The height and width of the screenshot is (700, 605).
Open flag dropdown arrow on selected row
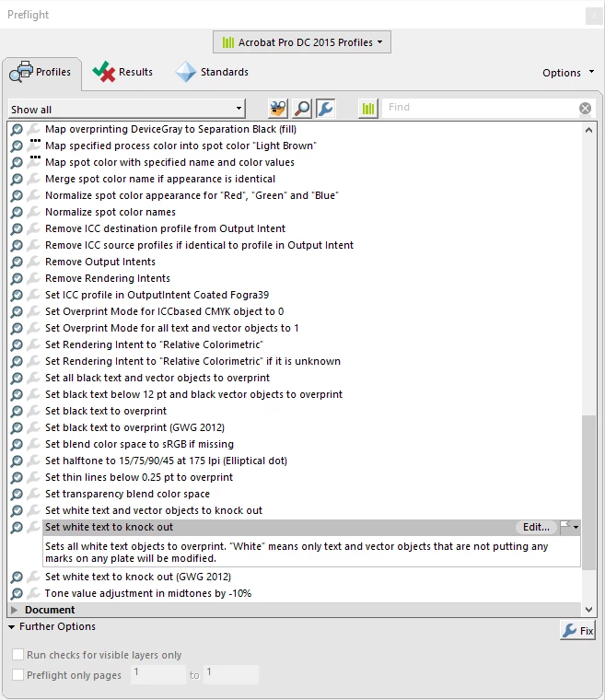576,527
